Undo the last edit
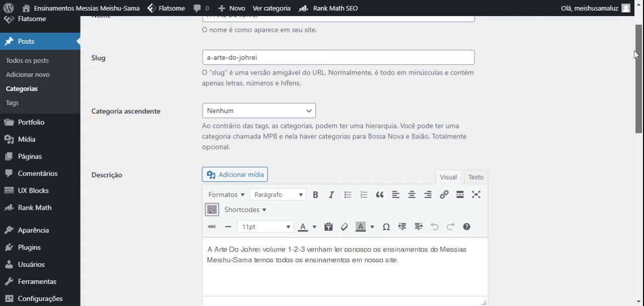The height and width of the screenshot is (306, 644). tap(435, 227)
